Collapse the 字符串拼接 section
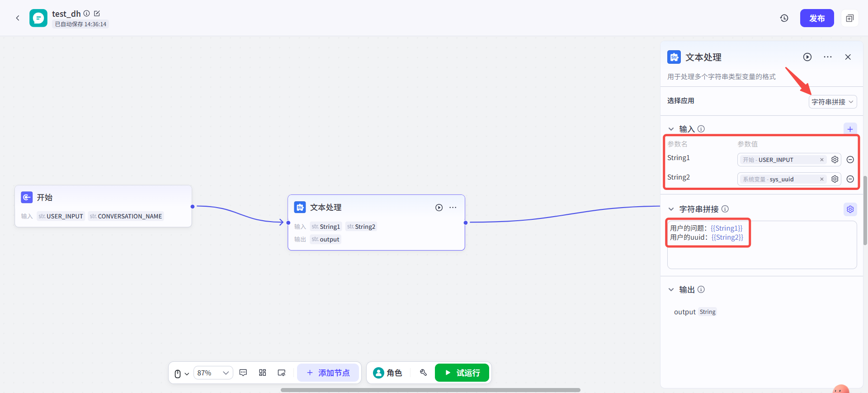The width and height of the screenshot is (868, 393). 671,209
